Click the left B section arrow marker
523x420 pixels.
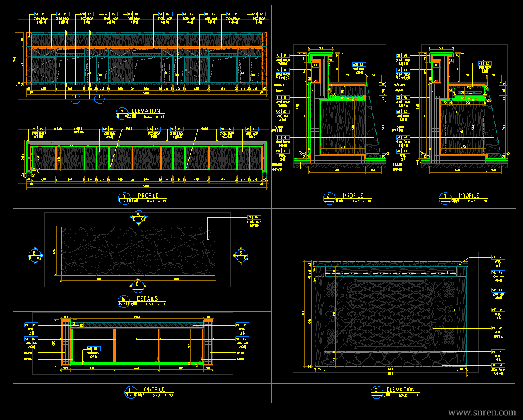click(x=35, y=256)
